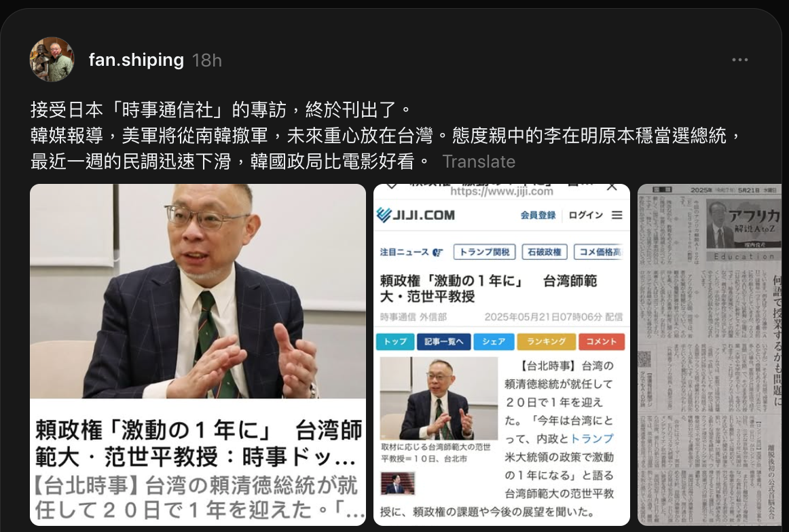Click the blue トップ button
789x532 pixels.
click(395, 341)
